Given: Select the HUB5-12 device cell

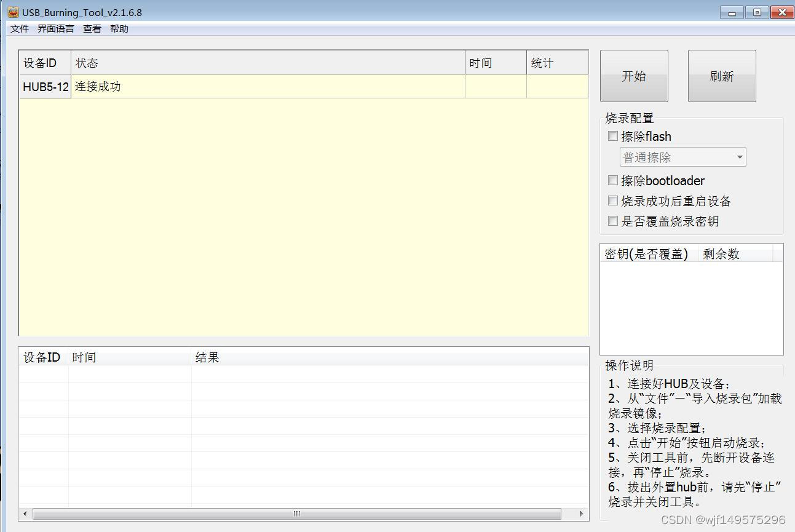Looking at the screenshot, I should pos(45,87).
